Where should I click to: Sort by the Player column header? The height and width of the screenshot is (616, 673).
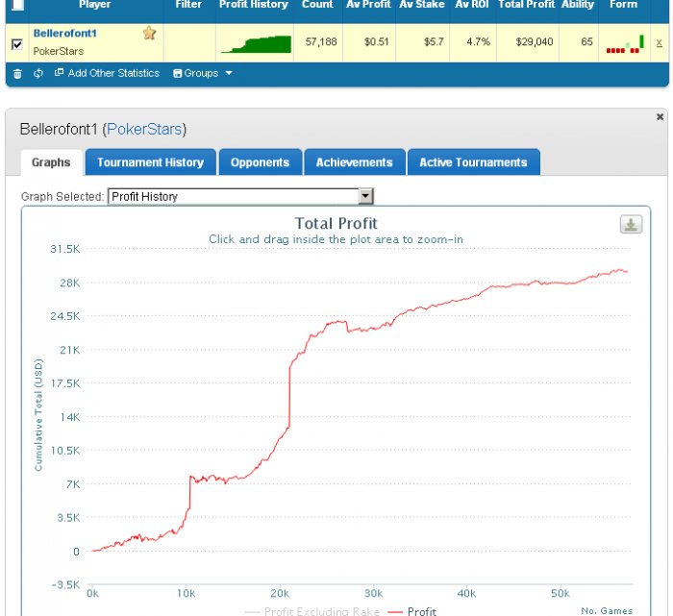pyautogui.click(x=95, y=5)
